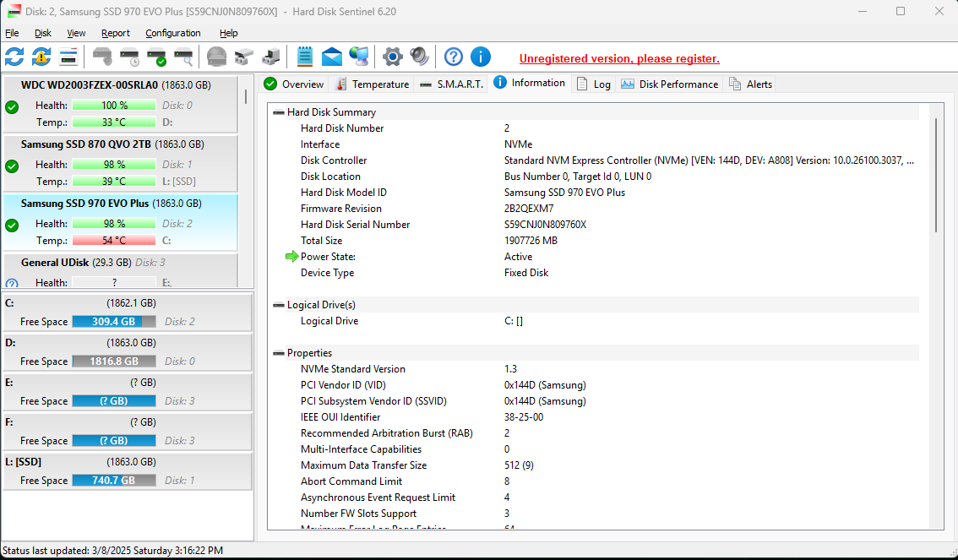Click the disk with clock toolbar icon
Viewport: 958px width, 560px height.
(129, 57)
